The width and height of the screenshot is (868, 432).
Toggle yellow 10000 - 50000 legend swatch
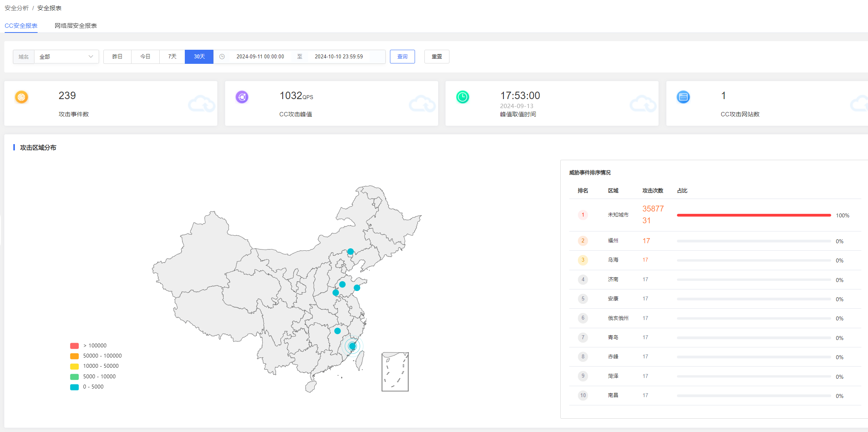tap(74, 366)
